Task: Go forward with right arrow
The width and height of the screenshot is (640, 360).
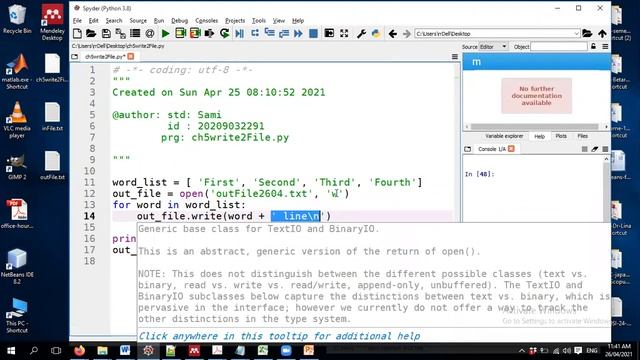Action: coord(407,33)
